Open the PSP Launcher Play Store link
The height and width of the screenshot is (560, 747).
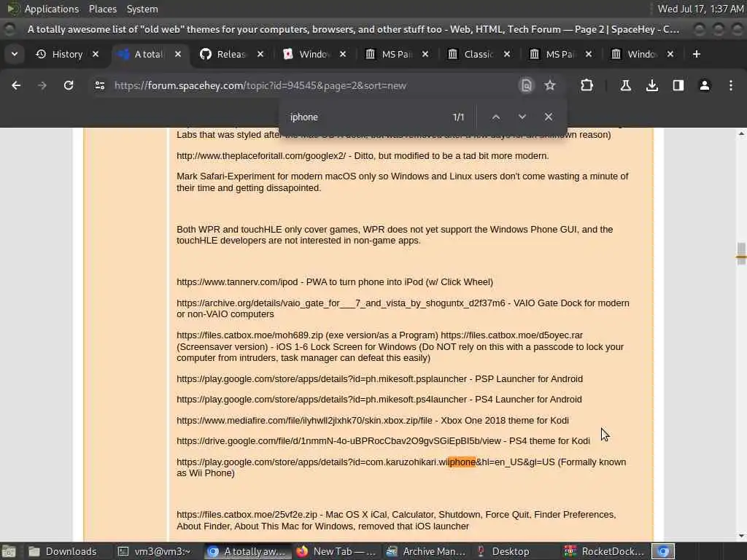click(322, 379)
